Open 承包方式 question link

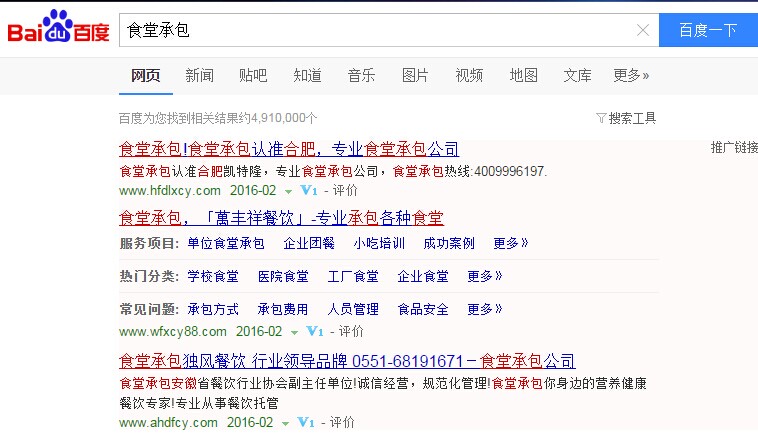point(213,309)
